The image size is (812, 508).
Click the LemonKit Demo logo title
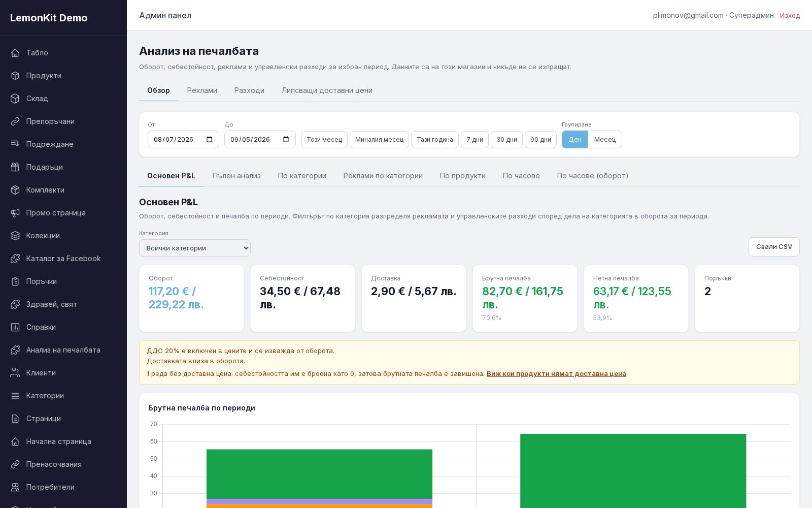(x=49, y=18)
